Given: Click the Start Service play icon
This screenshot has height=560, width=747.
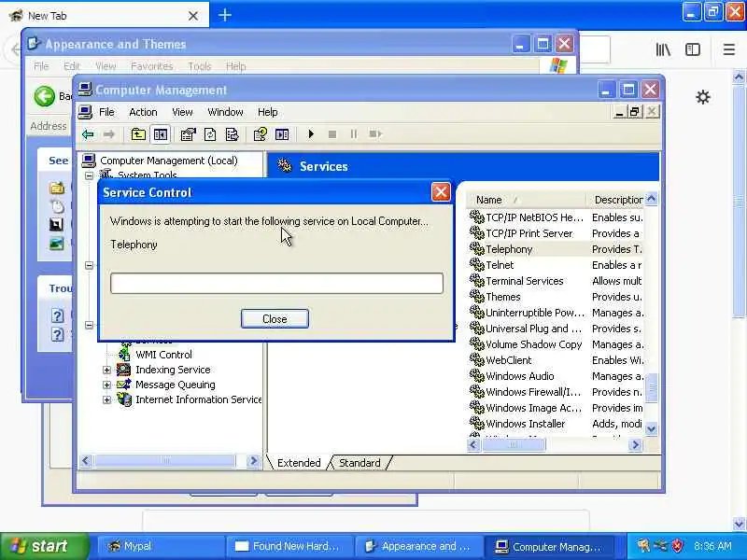Looking at the screenshot, I should 311,134.
